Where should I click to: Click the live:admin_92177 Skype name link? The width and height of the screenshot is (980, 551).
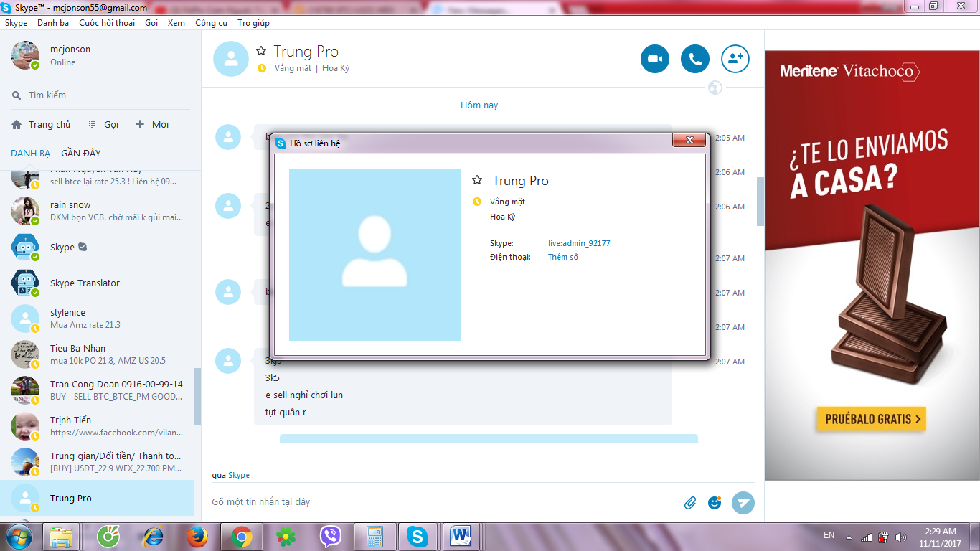(x=579, y=243)
